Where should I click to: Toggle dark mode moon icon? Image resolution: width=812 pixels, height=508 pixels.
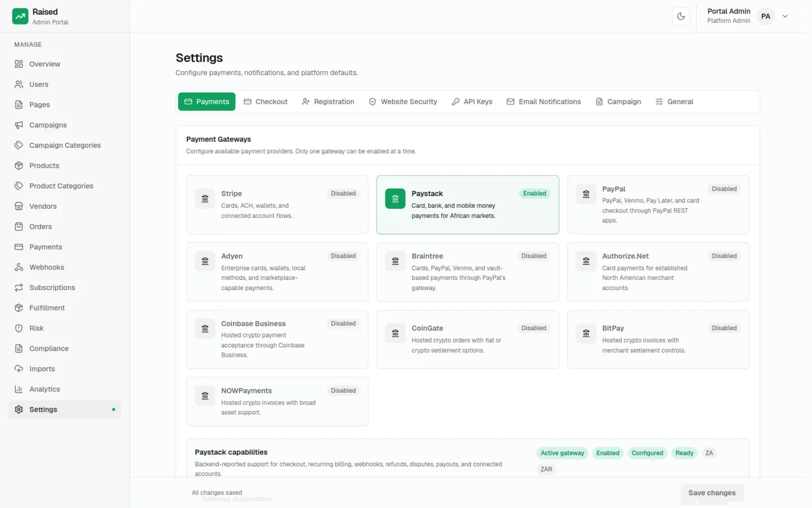point(681,16)
